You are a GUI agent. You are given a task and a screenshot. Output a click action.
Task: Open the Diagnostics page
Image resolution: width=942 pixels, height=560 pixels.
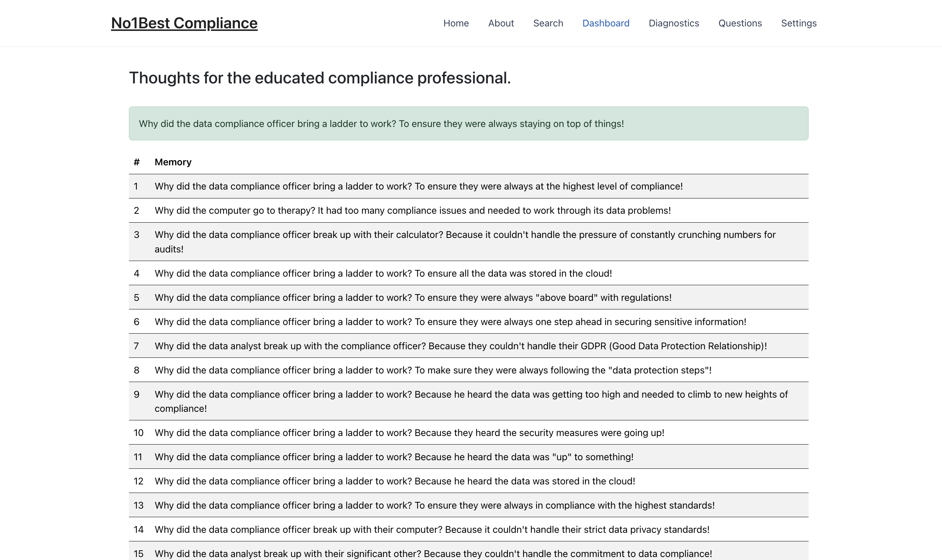674,23
